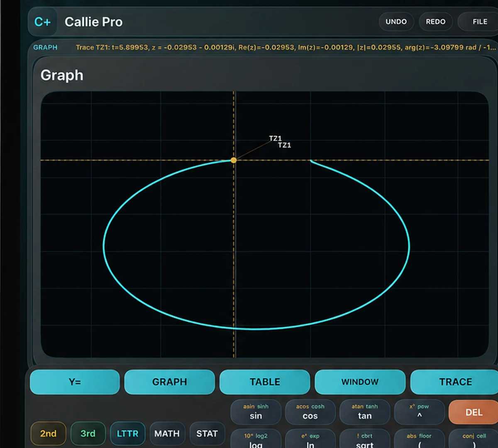498x448 pixels.
Task: Toggle the 3rd modifier key
Action: pos(88,434)
